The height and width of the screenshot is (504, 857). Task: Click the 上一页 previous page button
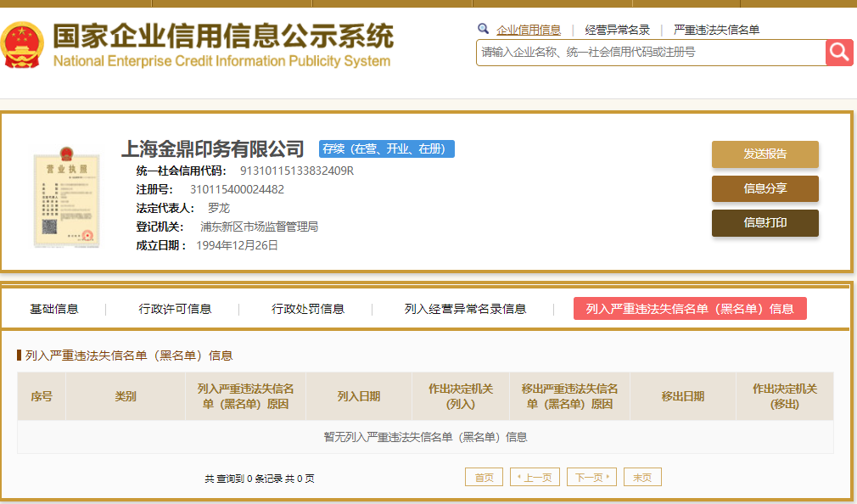click(x=535, y=477)
